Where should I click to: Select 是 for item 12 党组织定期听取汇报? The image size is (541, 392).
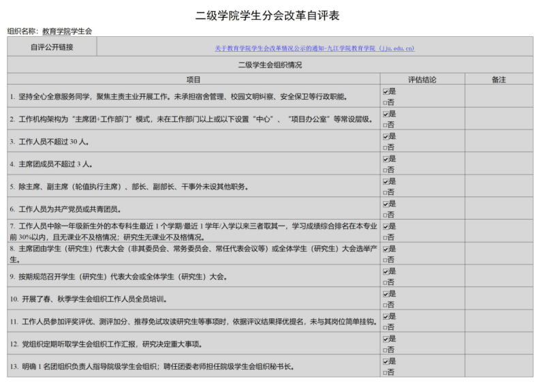(x=386, y=340)
